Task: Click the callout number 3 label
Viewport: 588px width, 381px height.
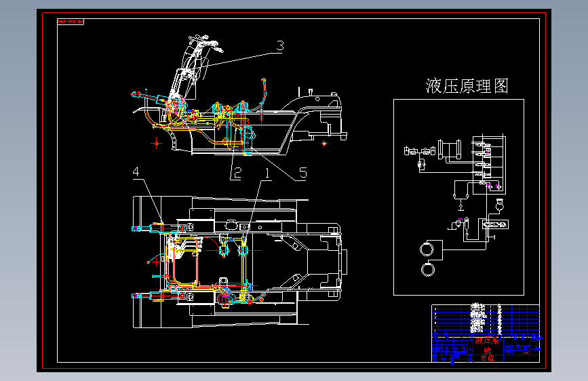Action: 280,45
